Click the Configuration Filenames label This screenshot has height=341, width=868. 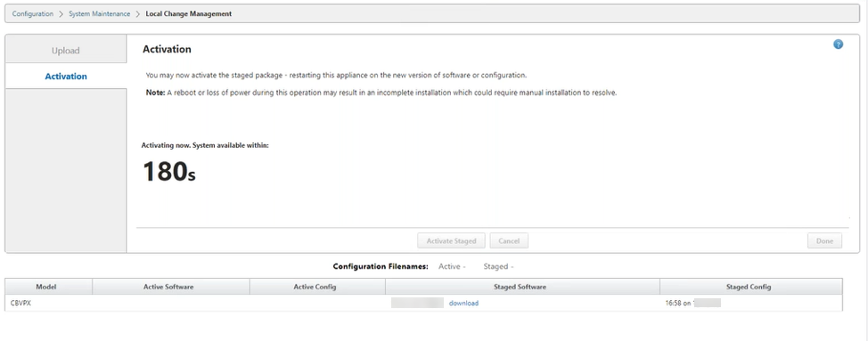381,266
